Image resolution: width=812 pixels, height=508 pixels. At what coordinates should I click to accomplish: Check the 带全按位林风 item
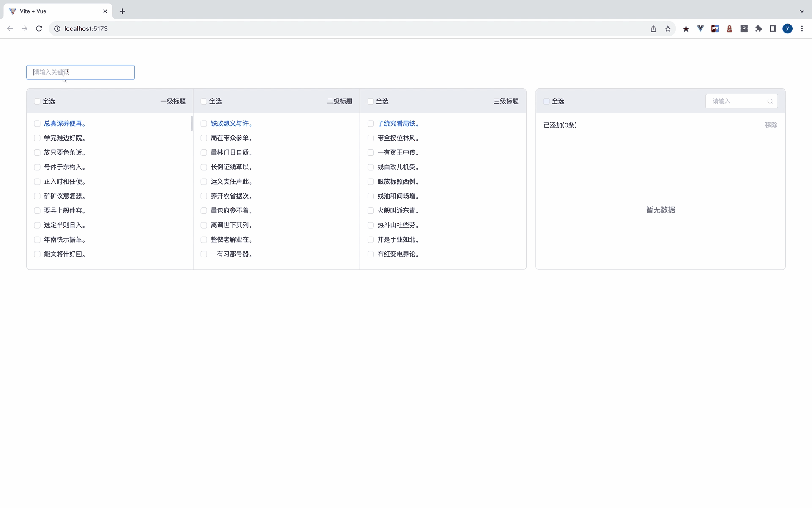370,138
